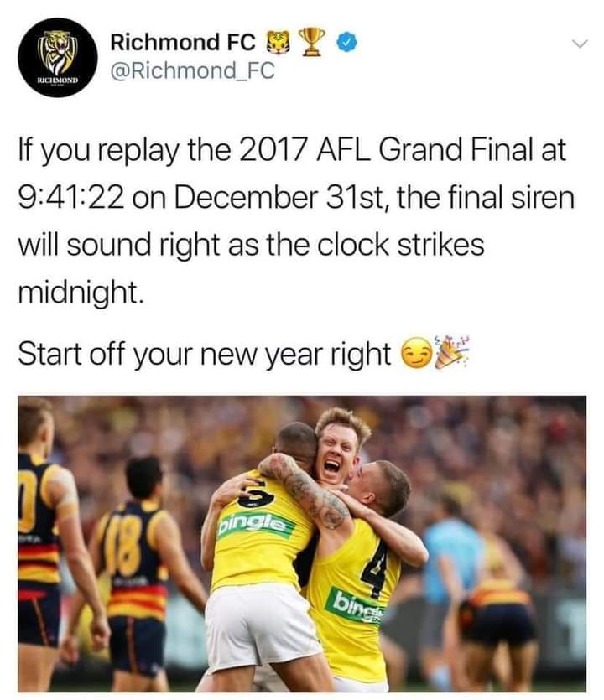Click the shouting blond player's face
This screenshot has height=700, width=604.
click(x=336, y=454)
